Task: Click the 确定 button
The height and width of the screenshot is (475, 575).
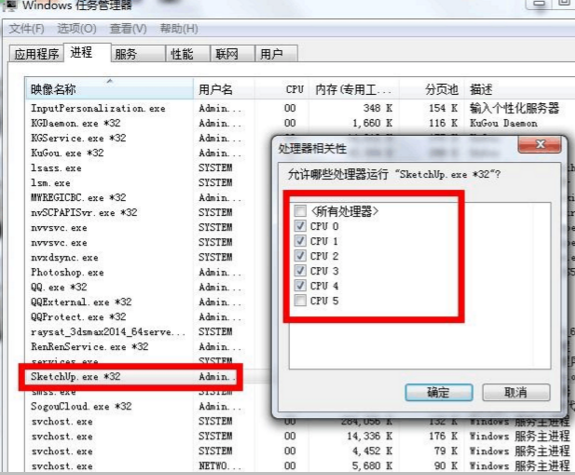Action: (x=439, y=392)
